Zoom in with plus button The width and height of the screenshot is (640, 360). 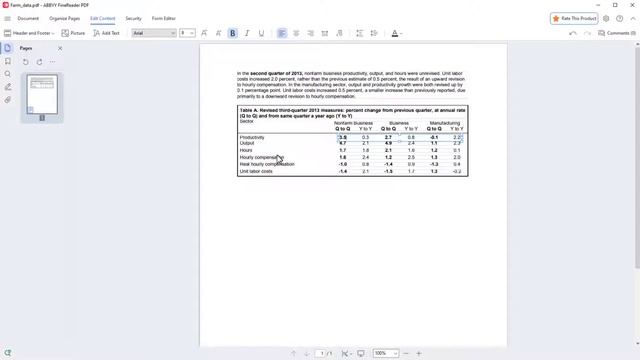pos(419,353)
